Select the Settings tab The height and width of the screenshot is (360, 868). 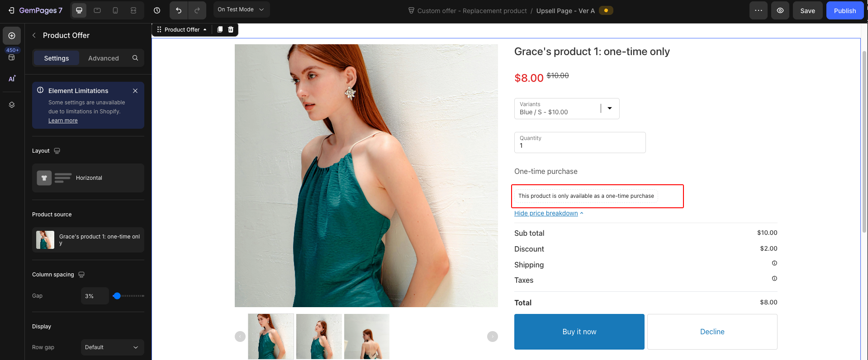pyautogui.click(x=57, y=58)
